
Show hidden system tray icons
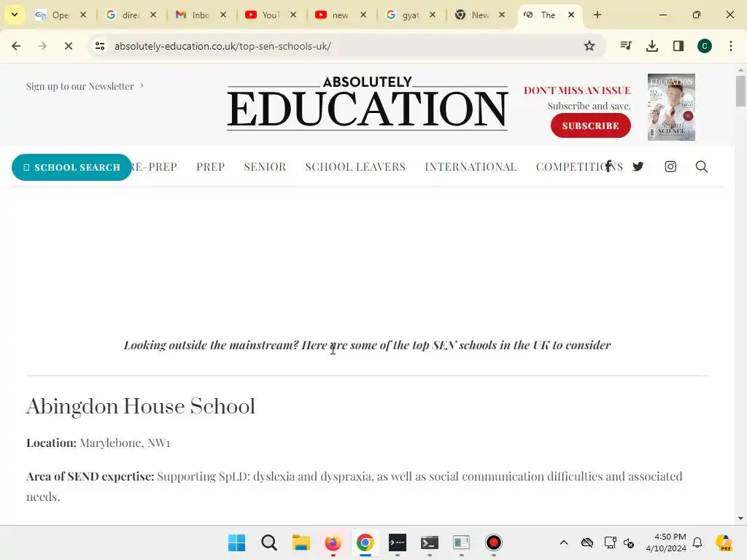tap(564, 542)
